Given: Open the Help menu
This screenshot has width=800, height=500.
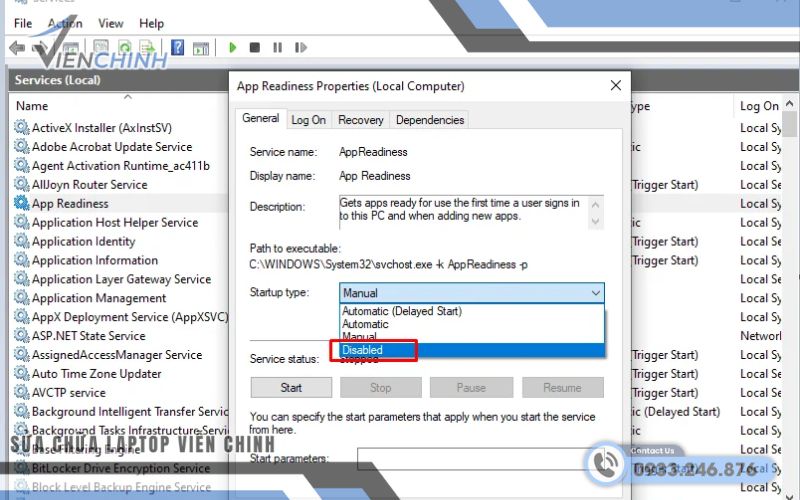Looking at the screenshot, I should 152,23.
